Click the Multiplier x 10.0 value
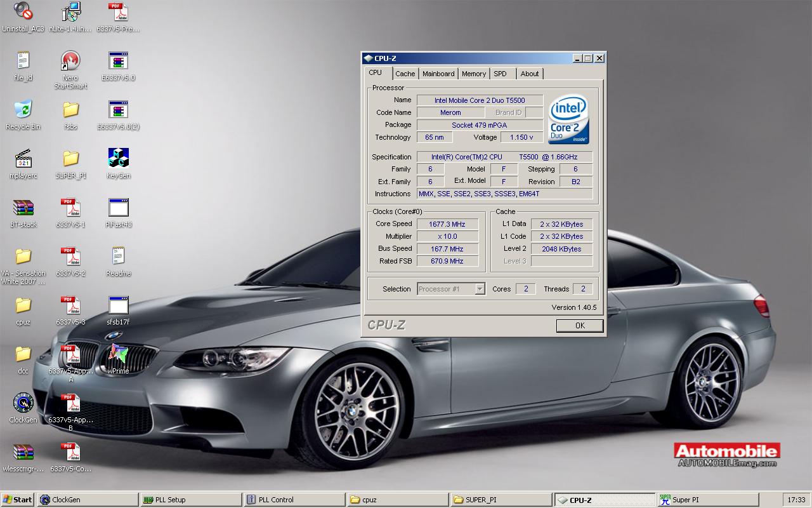Image resolution: width=812 pixels, height=508 pixels. point(447,236)
